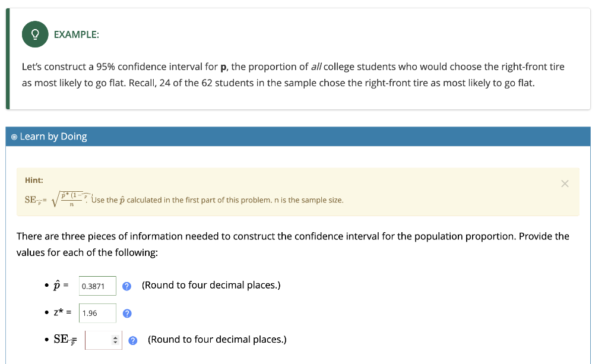Open the help icon next to the p̂ field
608x364 pixels.
[x=126, y=286]
